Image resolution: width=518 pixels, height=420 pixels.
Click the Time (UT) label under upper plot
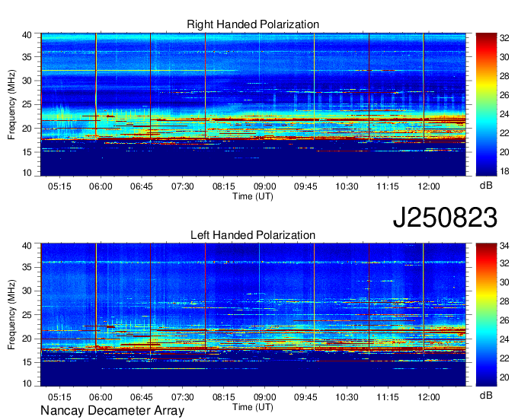click(253, 196)
